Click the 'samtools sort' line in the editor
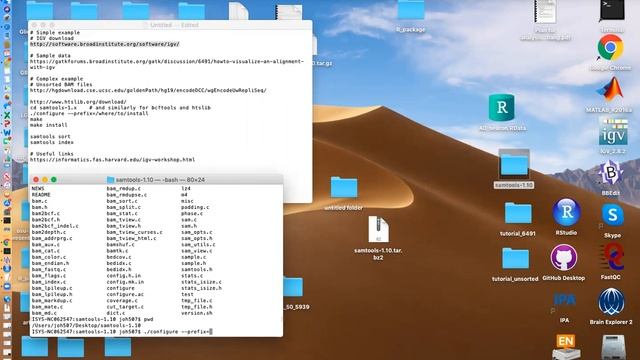The width and height of the screenshot is (640, 360). [50, 137]
